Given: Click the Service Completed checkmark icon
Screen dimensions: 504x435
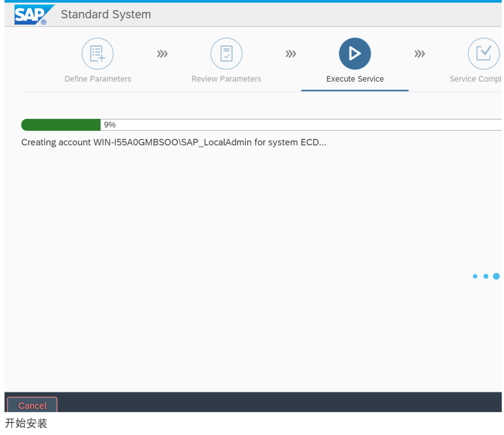Looking at the screenshot, I should click(484, 54).
